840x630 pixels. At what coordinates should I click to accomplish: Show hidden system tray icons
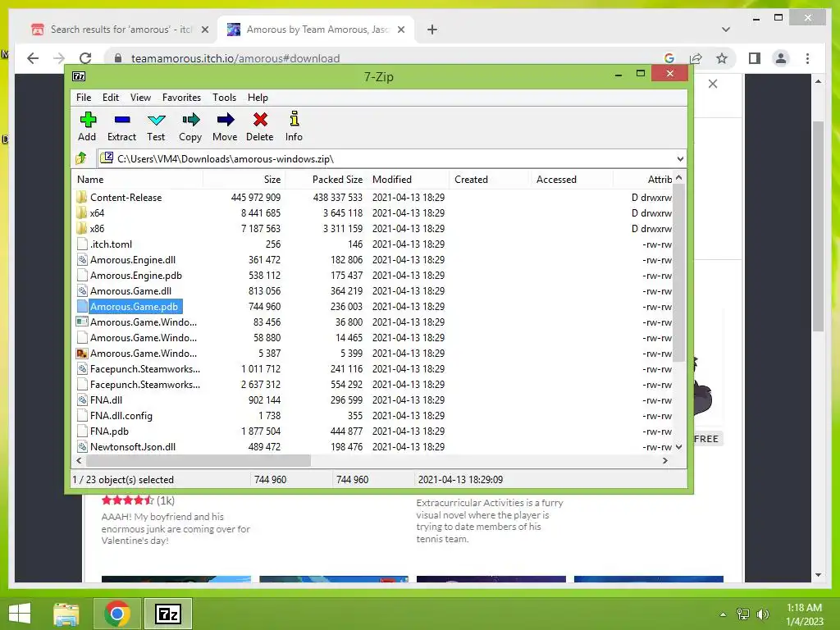[723, 614]
